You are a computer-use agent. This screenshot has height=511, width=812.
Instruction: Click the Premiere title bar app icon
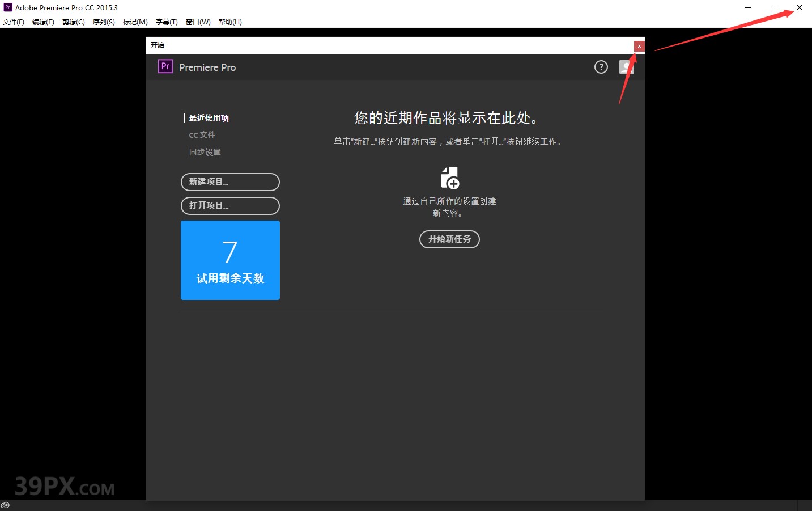(7, 7)
